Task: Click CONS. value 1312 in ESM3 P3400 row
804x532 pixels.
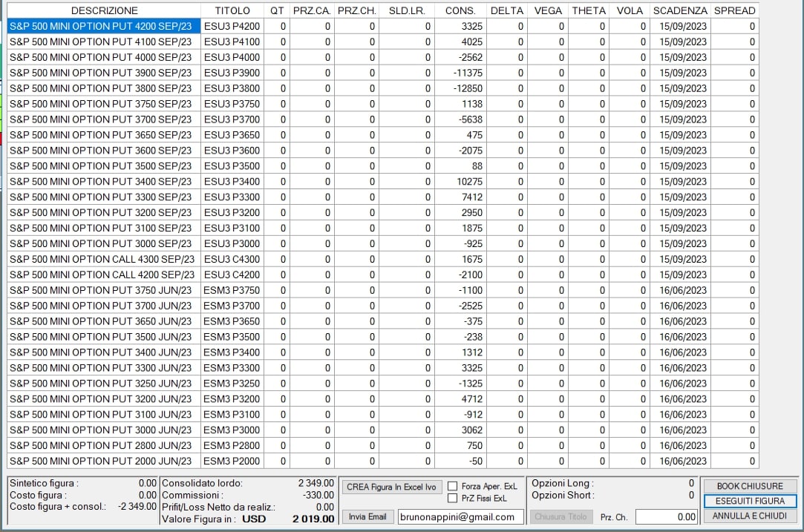Action: coord(460,352)
